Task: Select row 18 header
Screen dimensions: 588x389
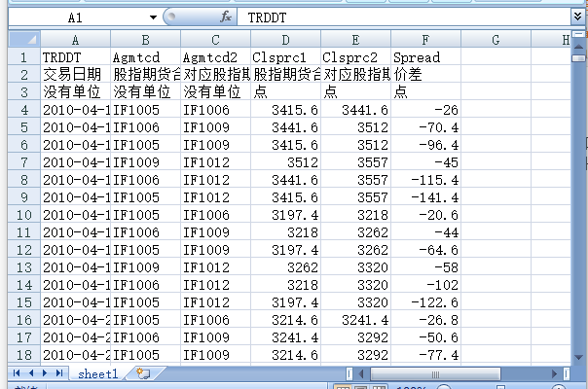Action: pyautogui.click(x=24, y=355)
